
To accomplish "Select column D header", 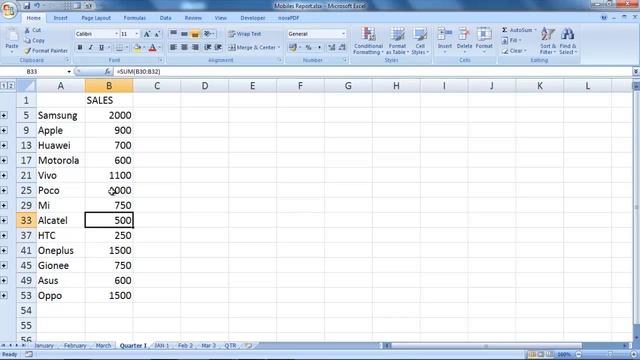I will click(205, 86).
